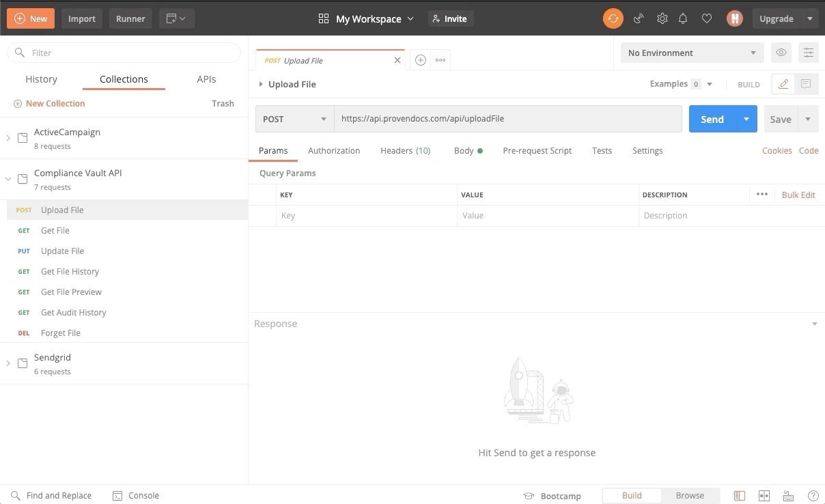Expand Sendgrid collection
The image size is (825, 504).
coord(8,363)
